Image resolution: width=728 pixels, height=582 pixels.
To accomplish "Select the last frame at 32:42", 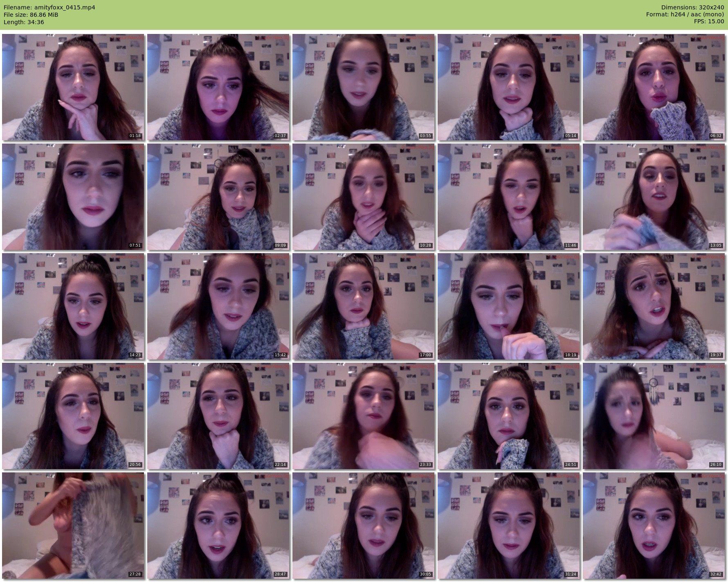I will (654, 526).
